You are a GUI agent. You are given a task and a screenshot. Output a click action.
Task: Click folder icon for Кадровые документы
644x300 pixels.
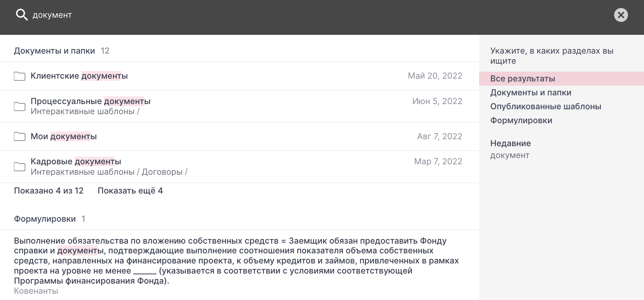pyautogui.click(x=19, y=167)
